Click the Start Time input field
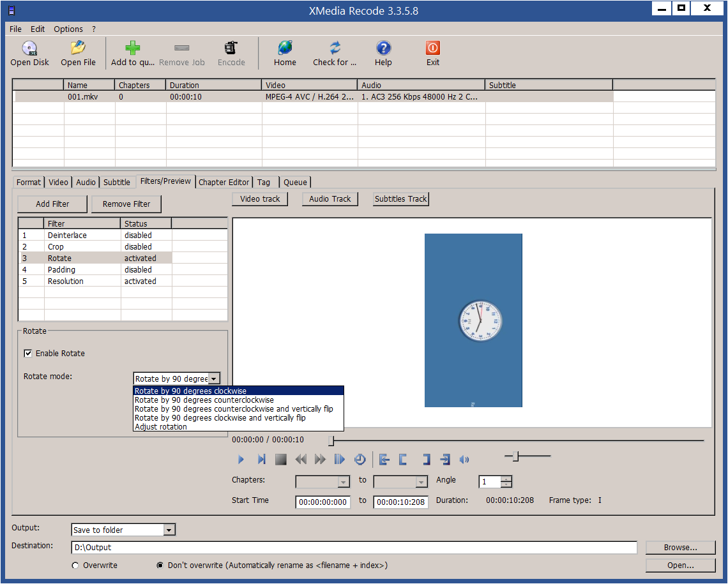Screen dimensions: 728x584 click(x=322, y=502)
